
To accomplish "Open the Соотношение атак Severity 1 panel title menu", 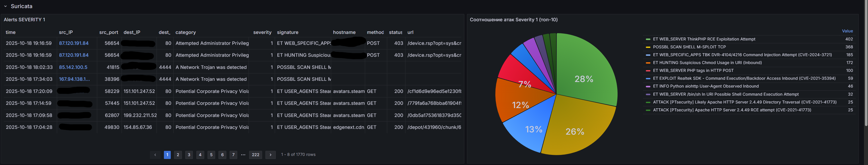I will [x=514, y=20].
